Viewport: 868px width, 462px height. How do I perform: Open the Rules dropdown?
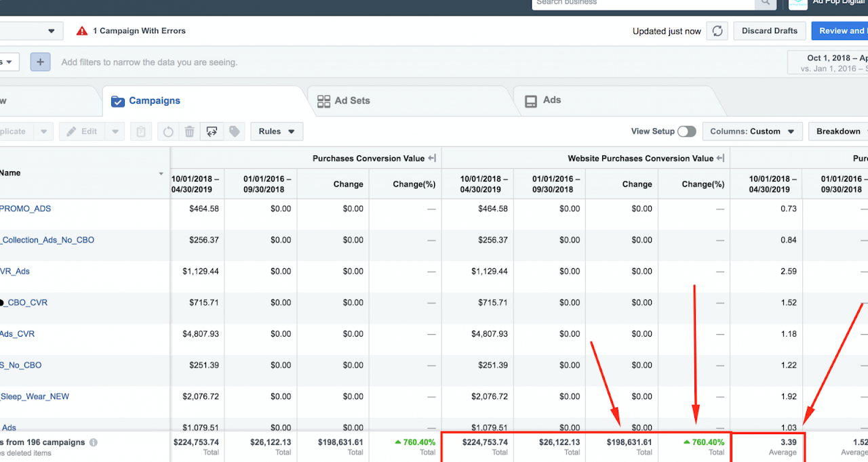coord(277,131)
